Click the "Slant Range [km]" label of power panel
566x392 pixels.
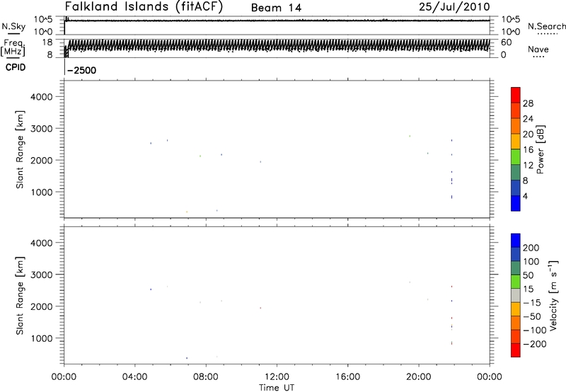click(20, 149)
